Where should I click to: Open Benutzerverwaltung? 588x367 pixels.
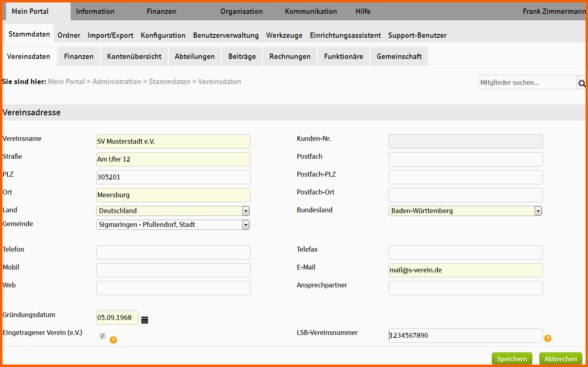coord(226,35)
